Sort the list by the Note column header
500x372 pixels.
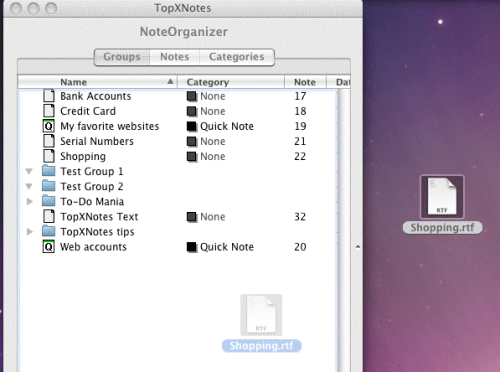[305, 82]
